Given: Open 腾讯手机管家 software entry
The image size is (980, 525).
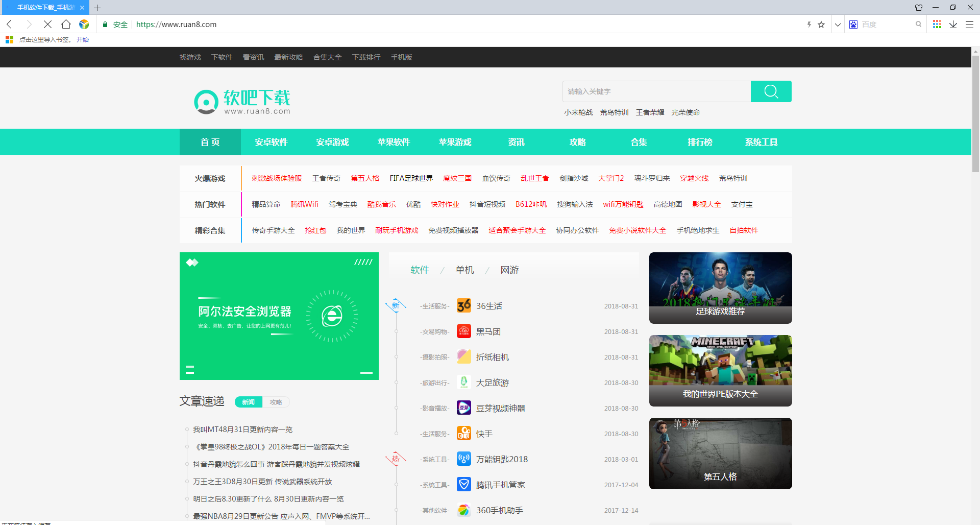Looking at the screenshot, I should [x=500, y=485].
